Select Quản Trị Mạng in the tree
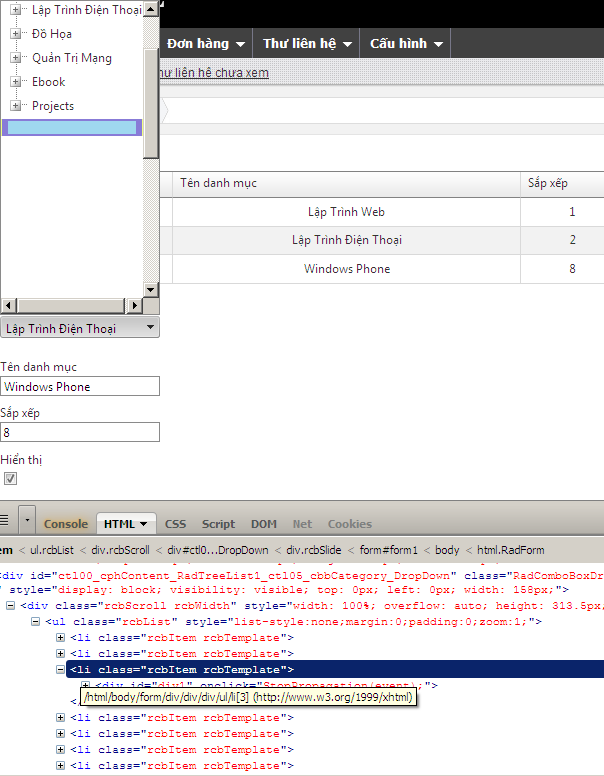Viewport: 604px width, 776px height. point(72,58)
